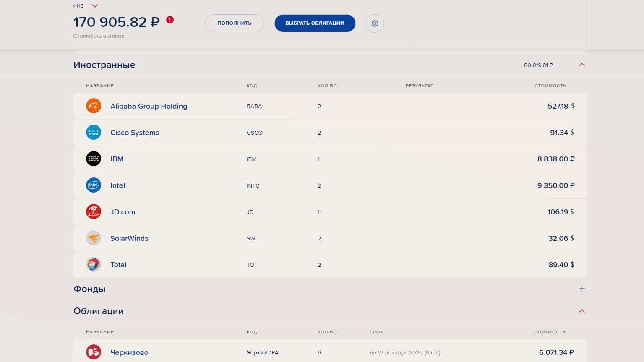Click the IBM logo icon
Screen dimensions: 644x362
[94, 159]
